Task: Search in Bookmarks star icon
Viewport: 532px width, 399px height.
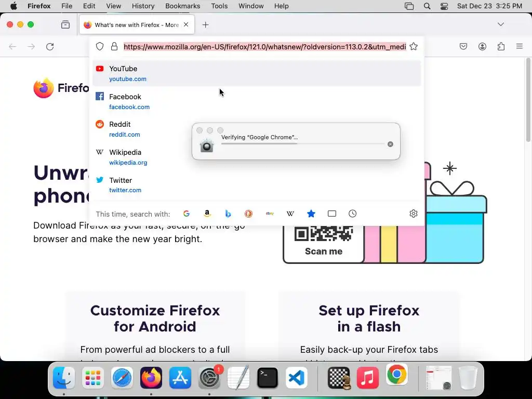Action: tap(311, 214)
